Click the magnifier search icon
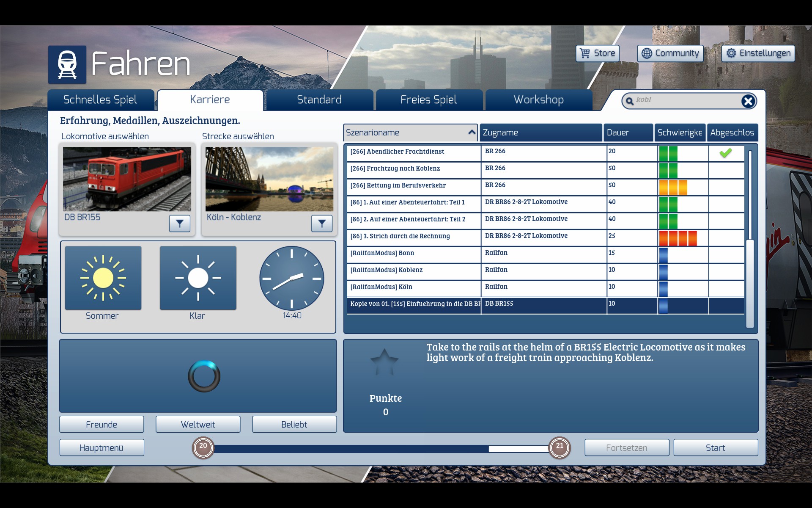Screen dimensions: 812x508 [630, 101]
